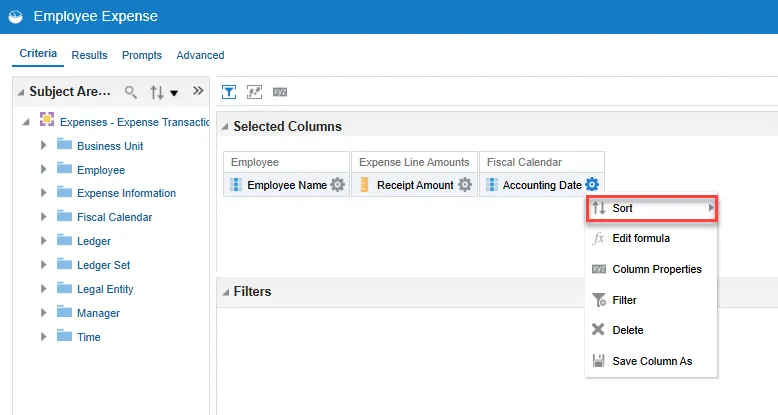Expand the Employee folder arrow
The width and height of the screenshot is (778, 415).
click(x=44, y=169)
